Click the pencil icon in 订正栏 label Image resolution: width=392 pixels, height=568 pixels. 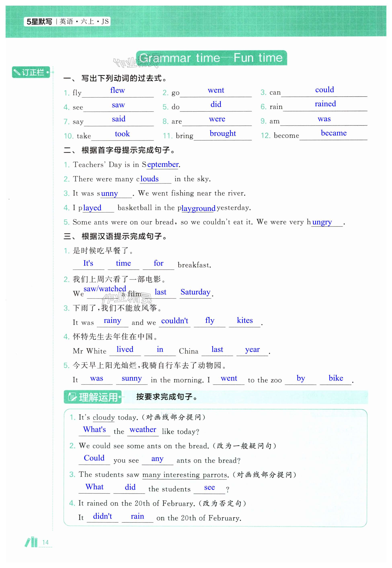pos(17,72)
